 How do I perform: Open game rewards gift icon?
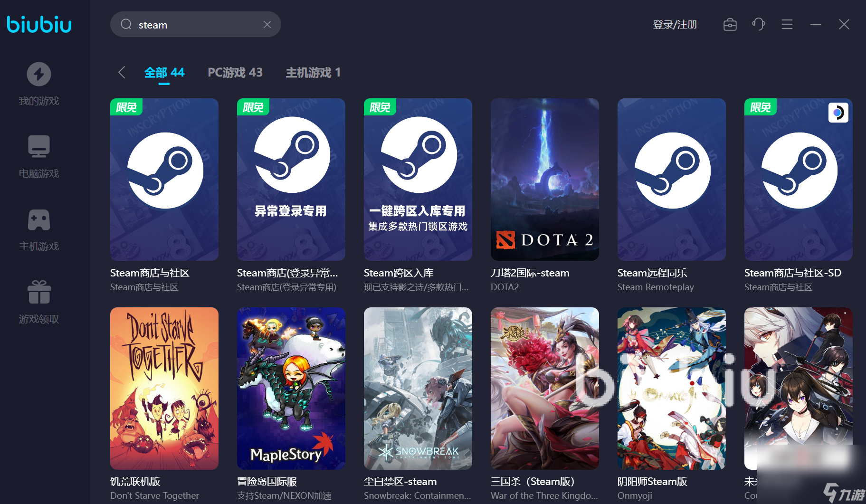39,292
